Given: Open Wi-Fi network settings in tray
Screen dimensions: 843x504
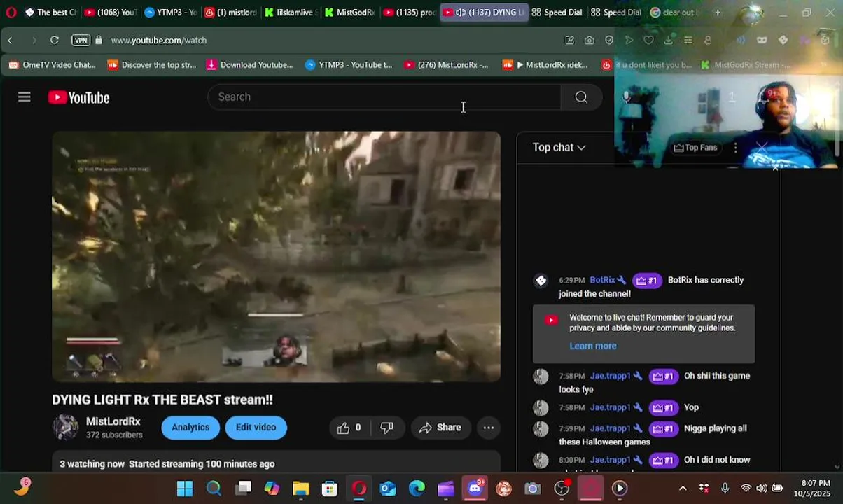Looking at the screenshot, I should (x=746, y=489).
